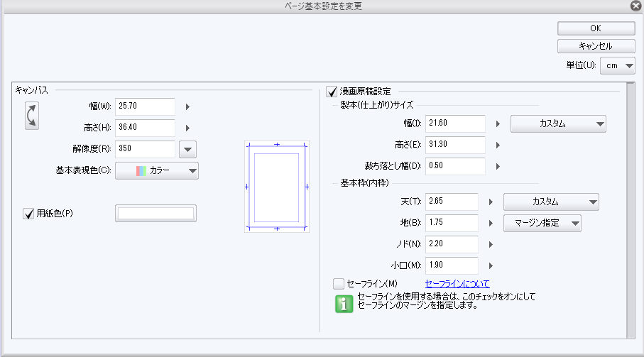
Task: Open the マージン指定 dropdown
Action: coord(542,223)
